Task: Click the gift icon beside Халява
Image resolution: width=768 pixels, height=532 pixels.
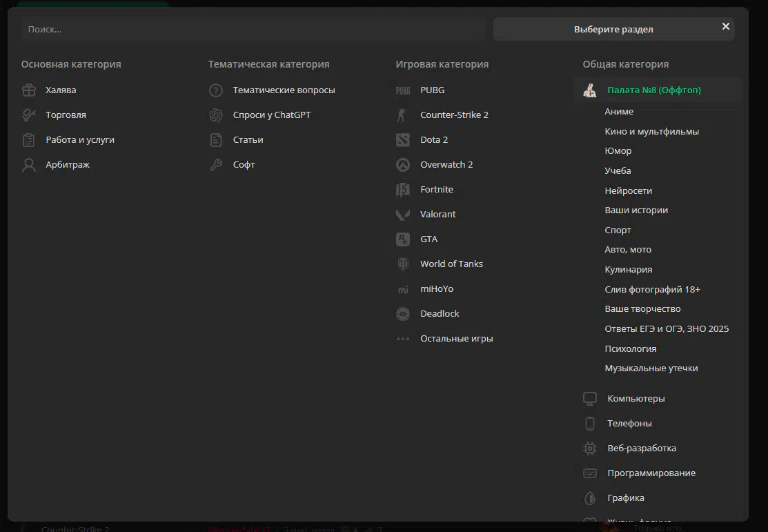Action: [29, 90]
